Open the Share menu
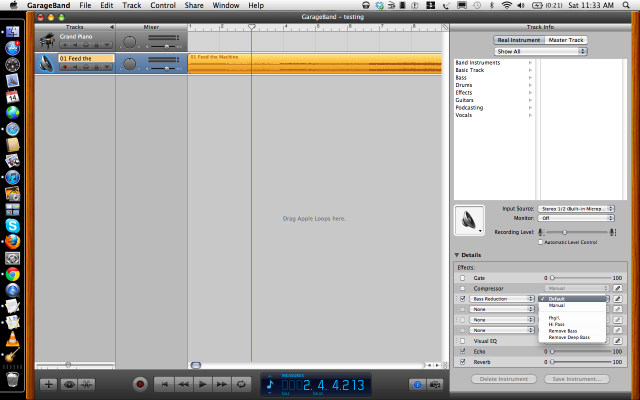 coord(194,5)
